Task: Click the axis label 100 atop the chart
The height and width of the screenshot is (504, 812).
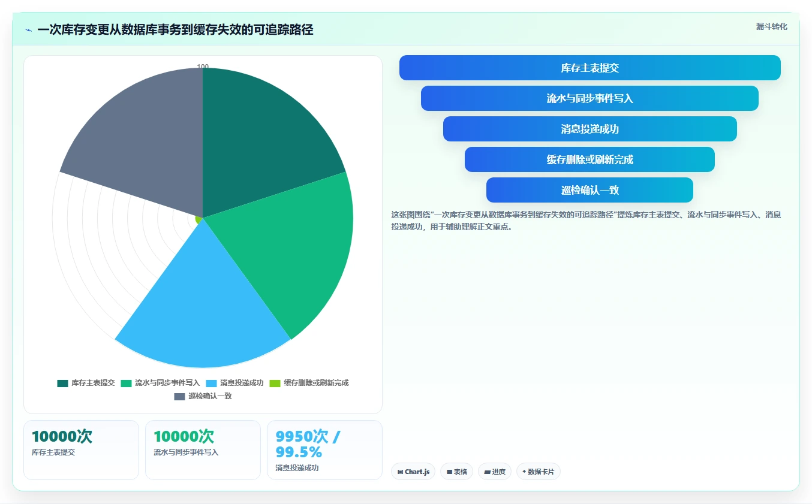Action: tap(203, 67)
